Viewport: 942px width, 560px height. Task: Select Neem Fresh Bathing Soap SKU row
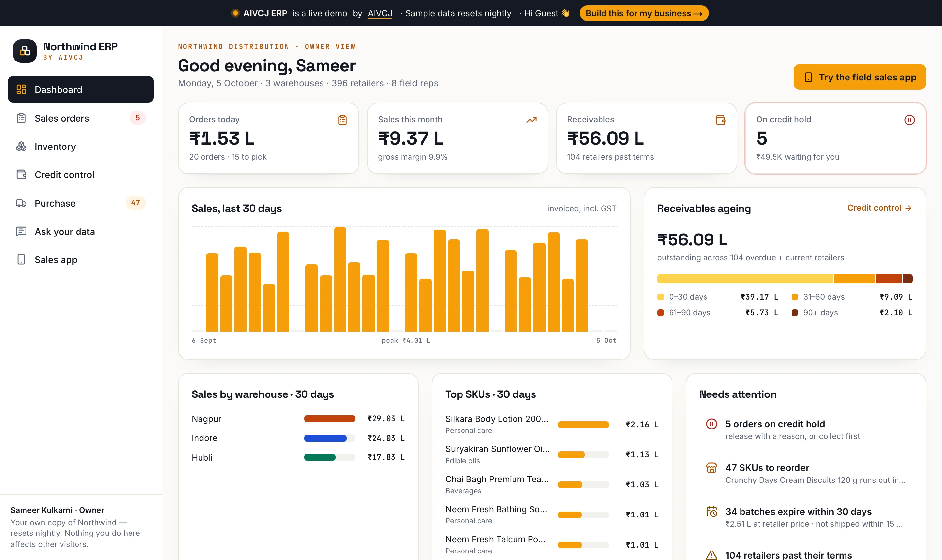[551, 515]
